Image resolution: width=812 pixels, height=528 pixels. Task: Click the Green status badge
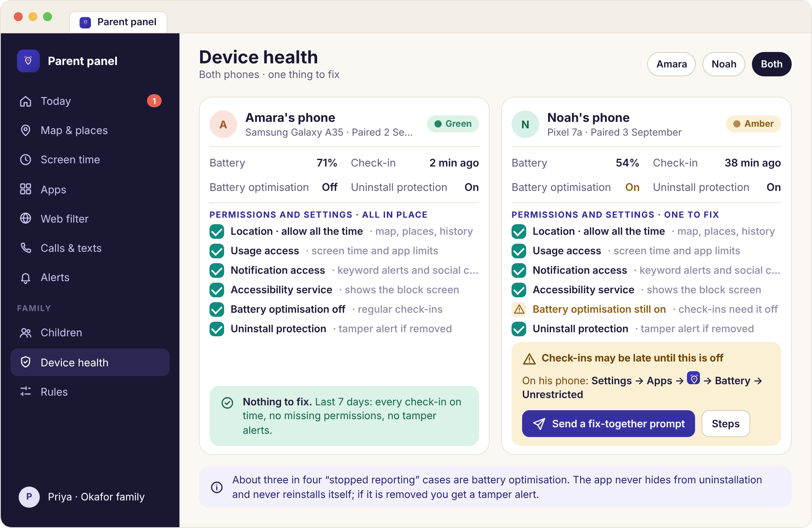click(453, 124)
